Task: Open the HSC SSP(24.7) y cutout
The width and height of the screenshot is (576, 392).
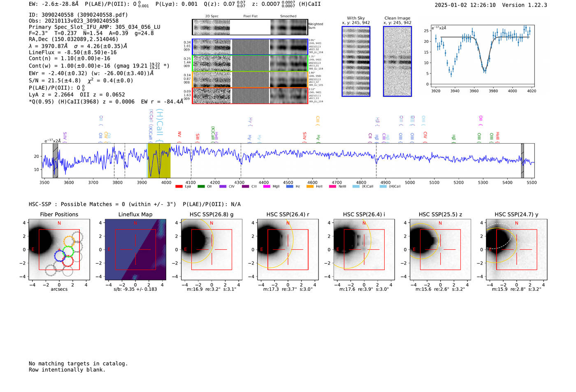Action: point(516,250)
